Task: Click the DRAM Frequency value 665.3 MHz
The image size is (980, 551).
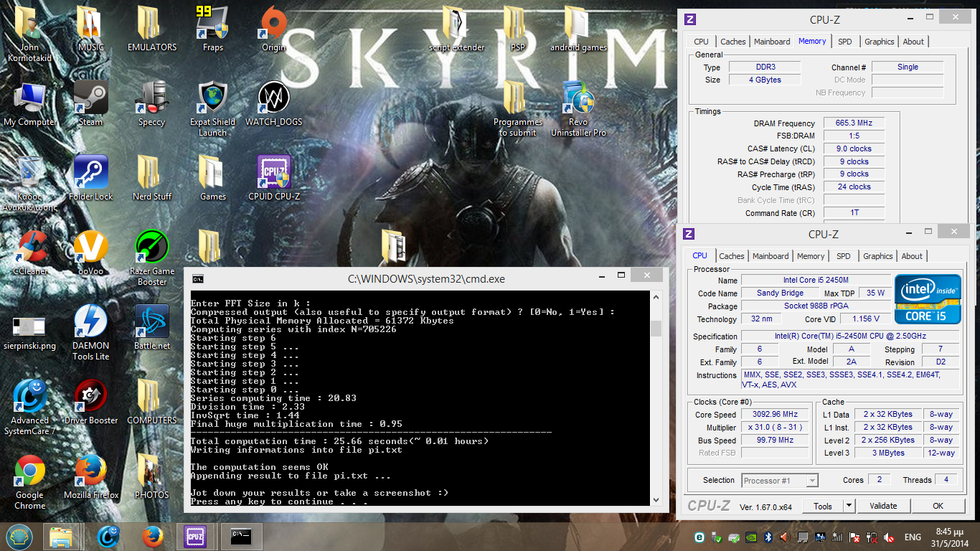Action: pyautogui.click(x=854, y=123)
